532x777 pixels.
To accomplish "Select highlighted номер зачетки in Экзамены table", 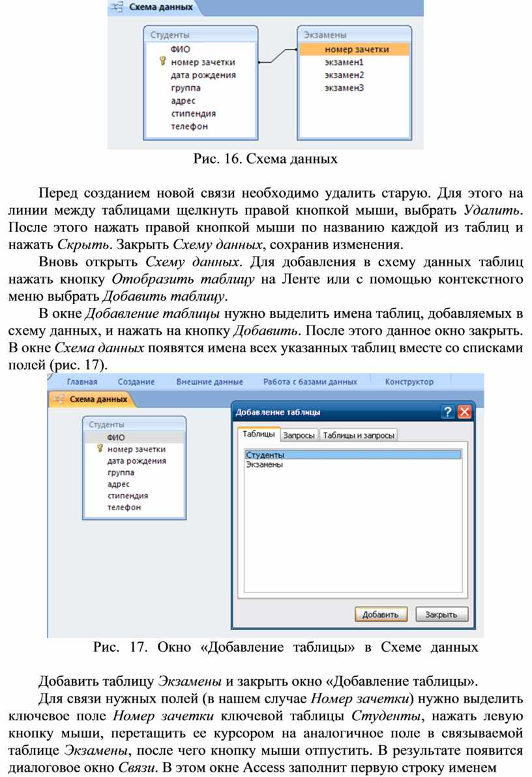I will pyautogui.click(x=355, y=49).
